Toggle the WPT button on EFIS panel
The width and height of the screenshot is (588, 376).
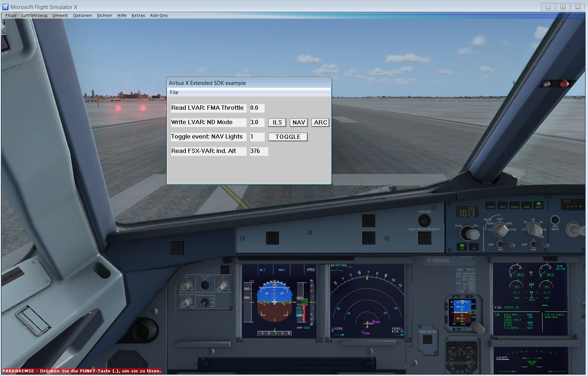pos(503,206)
